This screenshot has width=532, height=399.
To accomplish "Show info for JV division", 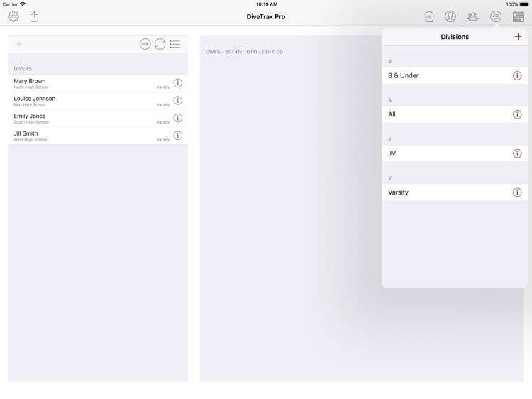I will point(517,153).
